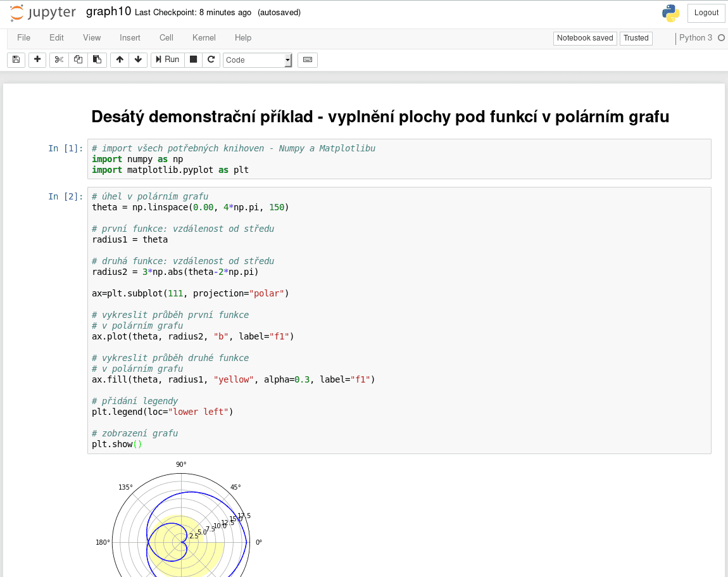This screenshot has width=728, height=577.
Task: Click the Notebook saved notification
Action: coord(585,38)
